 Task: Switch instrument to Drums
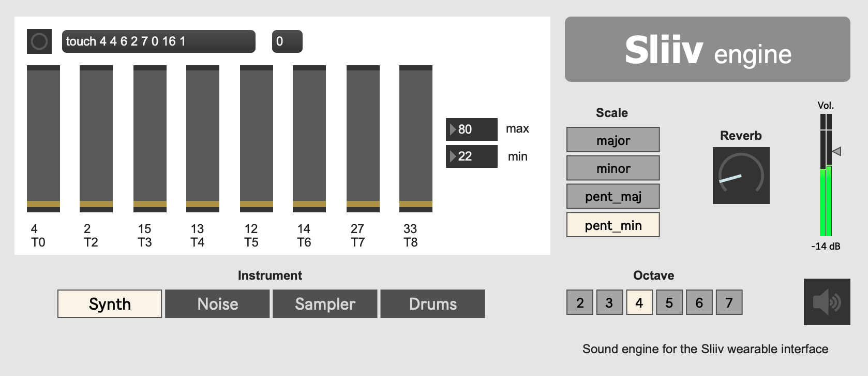tap(432, 303)
